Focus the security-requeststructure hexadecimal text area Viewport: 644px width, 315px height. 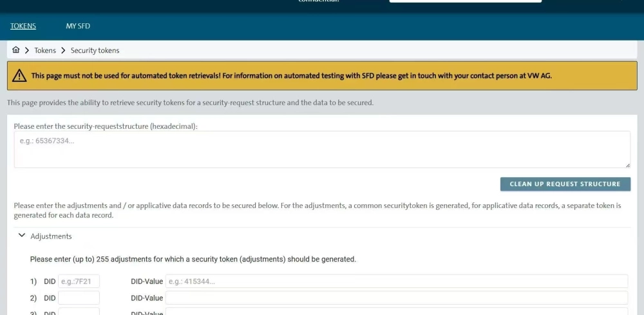point(322,149)
